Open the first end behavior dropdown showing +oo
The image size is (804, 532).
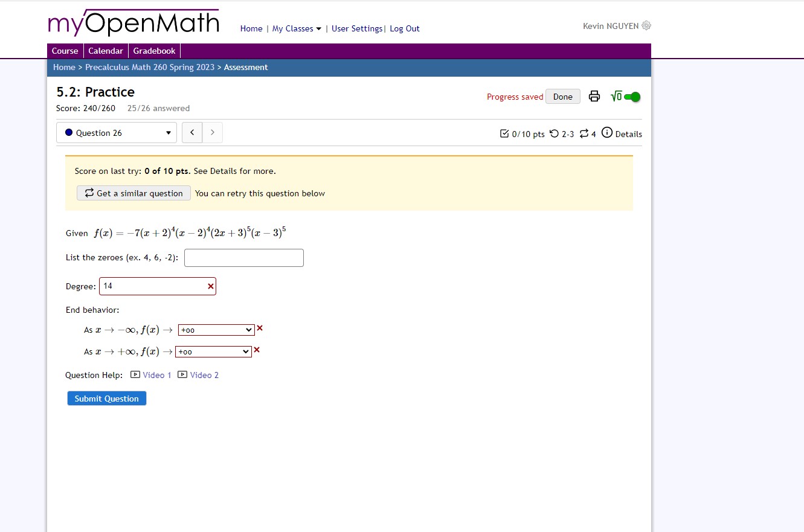(x=216, y=330)
